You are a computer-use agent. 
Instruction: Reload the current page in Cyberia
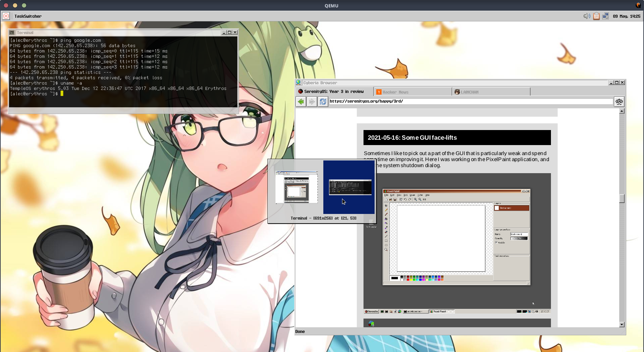[x=323, y=102]
